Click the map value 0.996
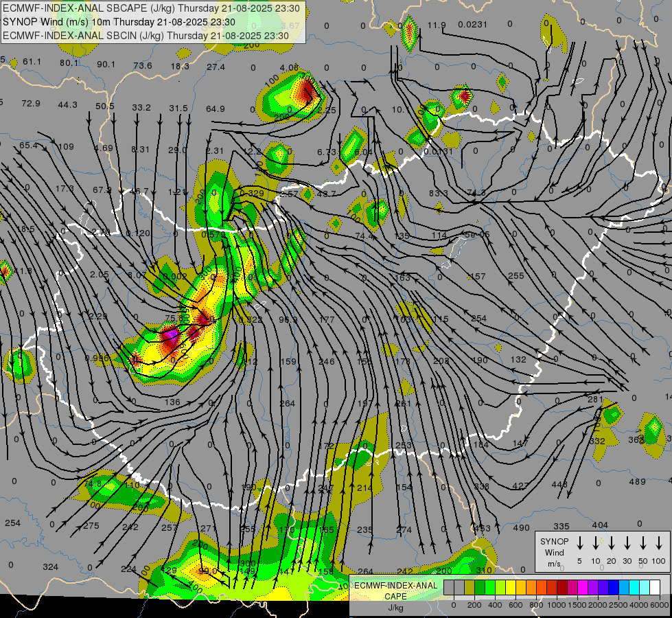The width and height of the screenshot is (672, 618). 97,358
